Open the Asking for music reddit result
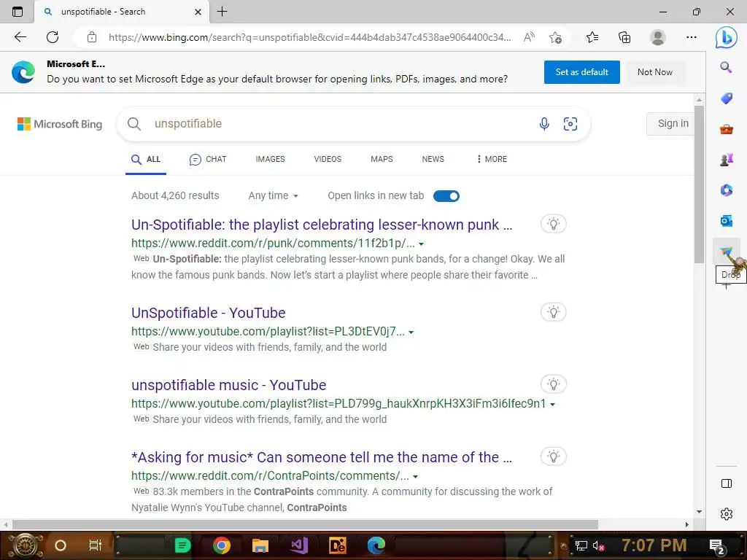Image resolution: width=747 pixels, height=560 pixels. [x=322, y=457]
